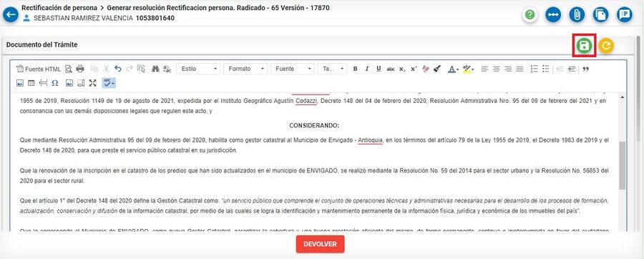Image resolution: width=644 pixels, height=259 pixels.
Task: Open find with the binoculars icon
Action: point(155,69)
